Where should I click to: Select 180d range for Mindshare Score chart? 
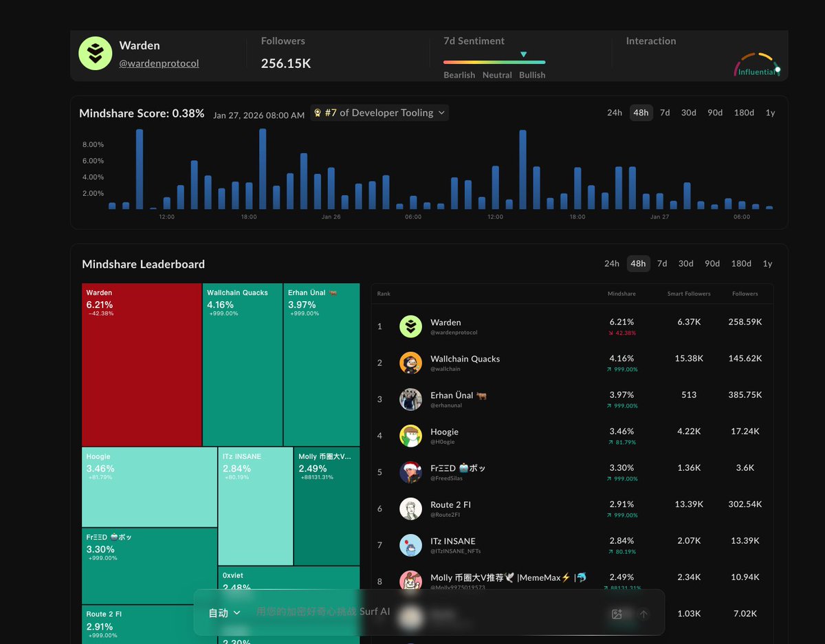click(x=744, y=113)
